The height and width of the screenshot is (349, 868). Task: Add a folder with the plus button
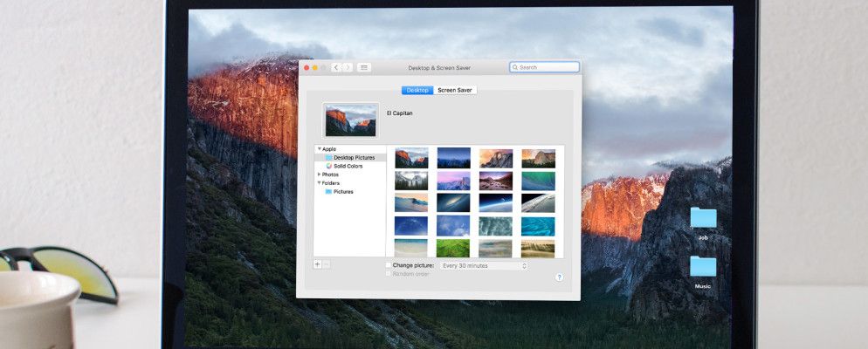pyautogui.click(x=317, y=264)
